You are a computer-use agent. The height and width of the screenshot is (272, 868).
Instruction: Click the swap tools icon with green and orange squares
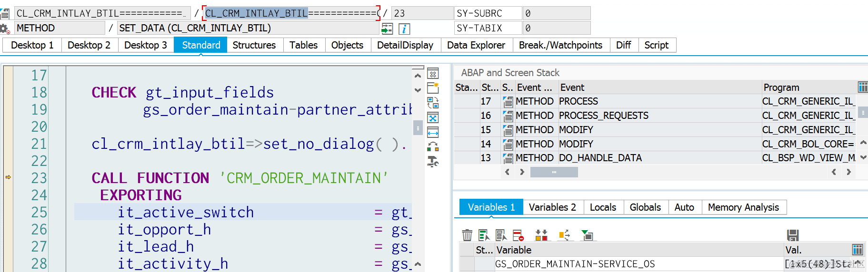coord(433,147)
